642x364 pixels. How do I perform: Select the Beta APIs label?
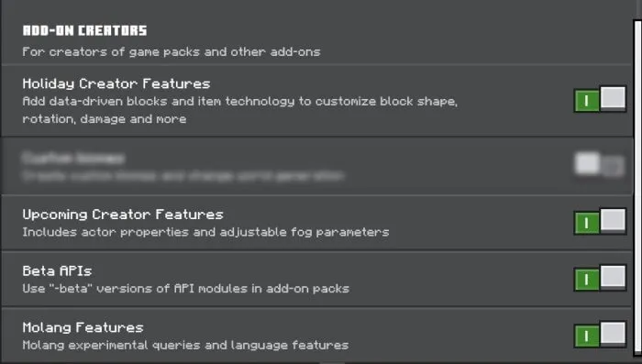pos(57,270)
